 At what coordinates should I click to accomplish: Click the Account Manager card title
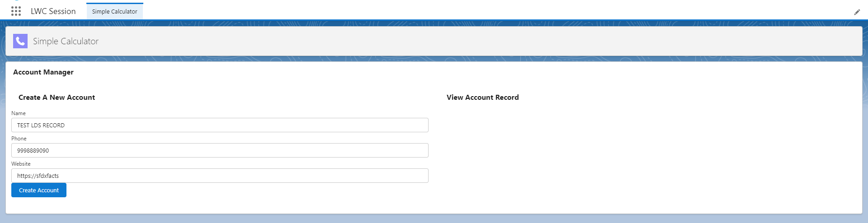[x=43, y=72]
